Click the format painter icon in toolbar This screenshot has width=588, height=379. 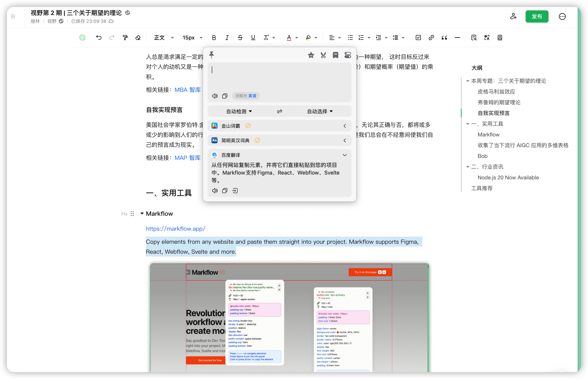pyautogui.click(x=125, y=38)
